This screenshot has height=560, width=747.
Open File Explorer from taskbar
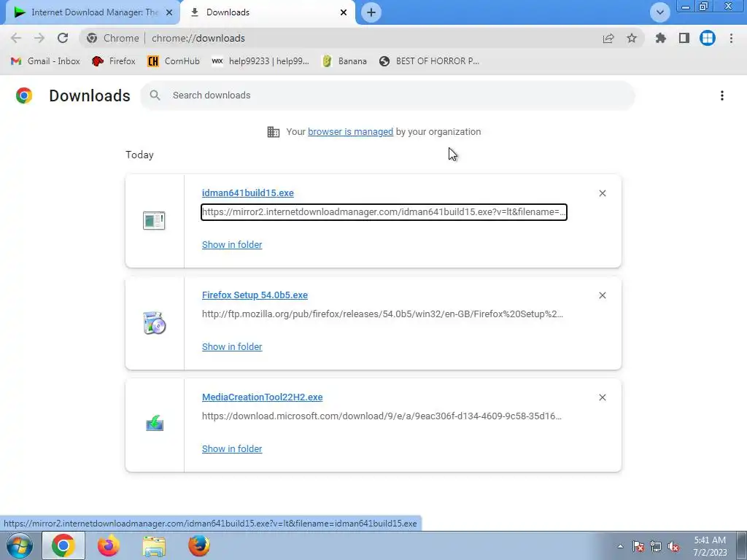154,546
